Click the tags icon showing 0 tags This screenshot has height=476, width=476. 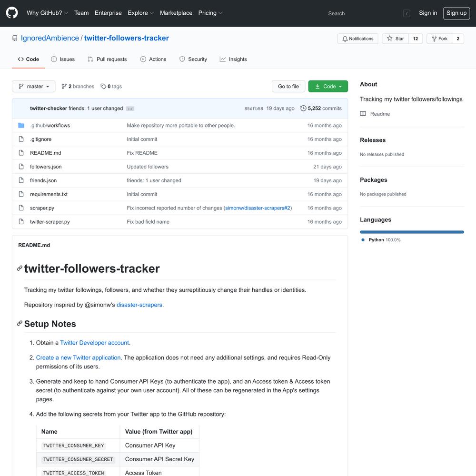tap(103, 86)
